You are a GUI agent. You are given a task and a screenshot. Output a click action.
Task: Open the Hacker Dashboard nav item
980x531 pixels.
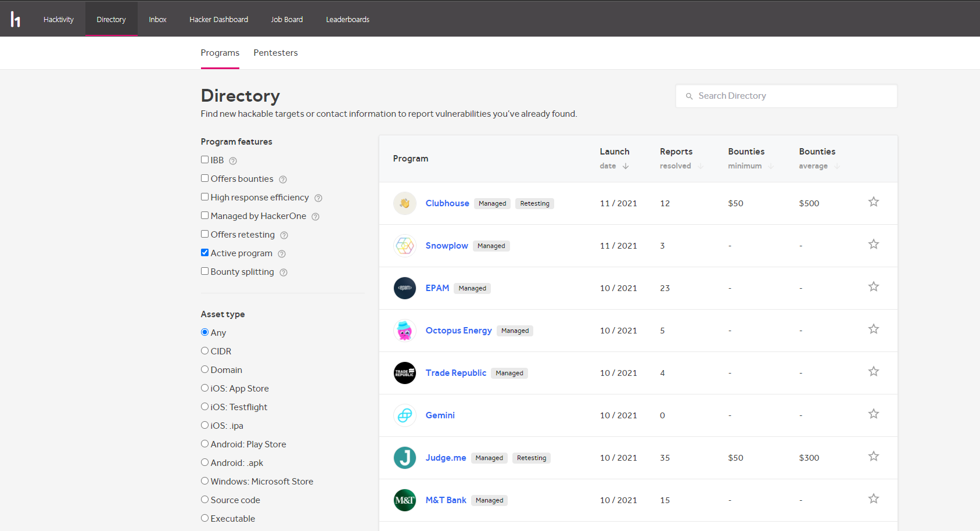pos(218,19)
